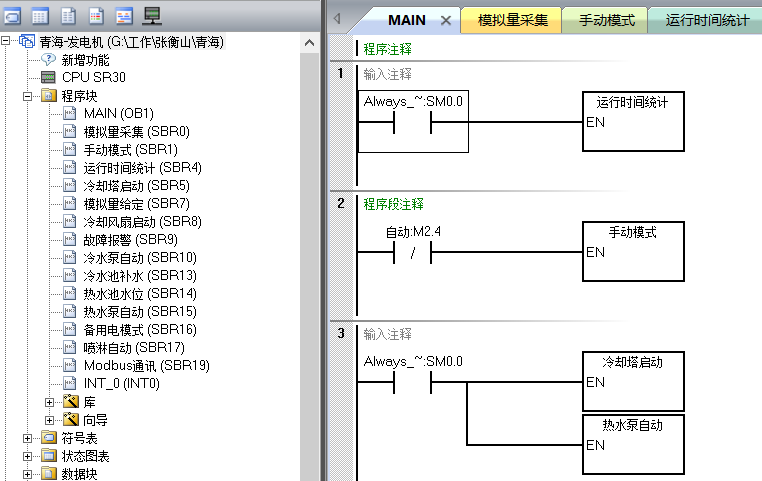Click the icon next to MAIN (OB1)

point(69,113)
